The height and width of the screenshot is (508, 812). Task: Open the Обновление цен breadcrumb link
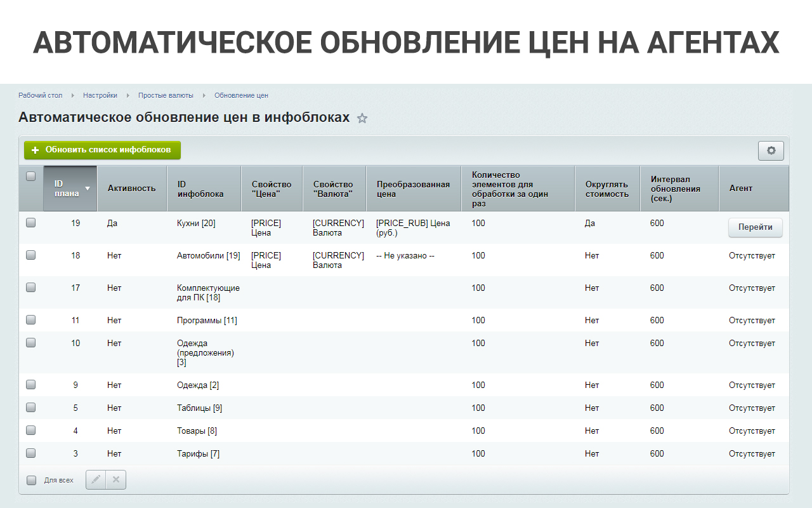click(x=241, y=96)
